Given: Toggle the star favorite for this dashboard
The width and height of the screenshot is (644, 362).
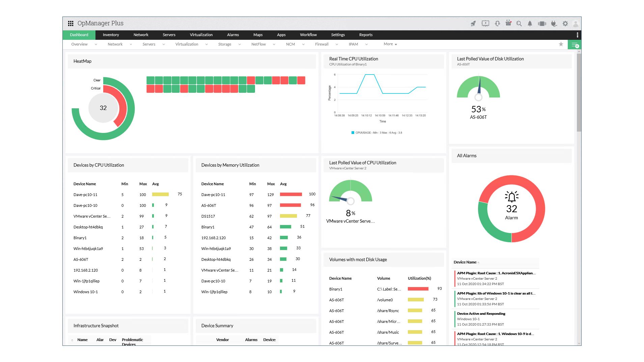Looking at the screenshot, I should click(x=561, y=44).
